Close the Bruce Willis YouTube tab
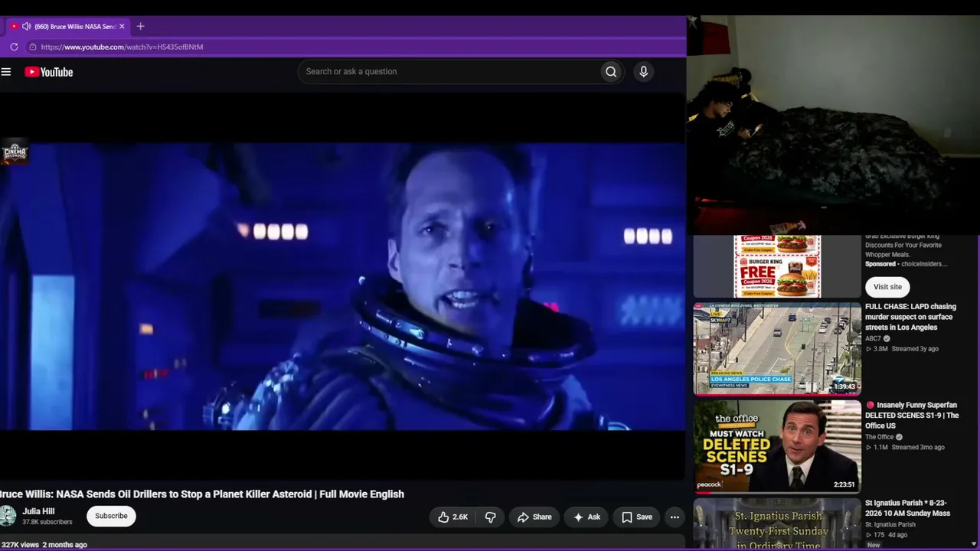 (x=121, y=26)
